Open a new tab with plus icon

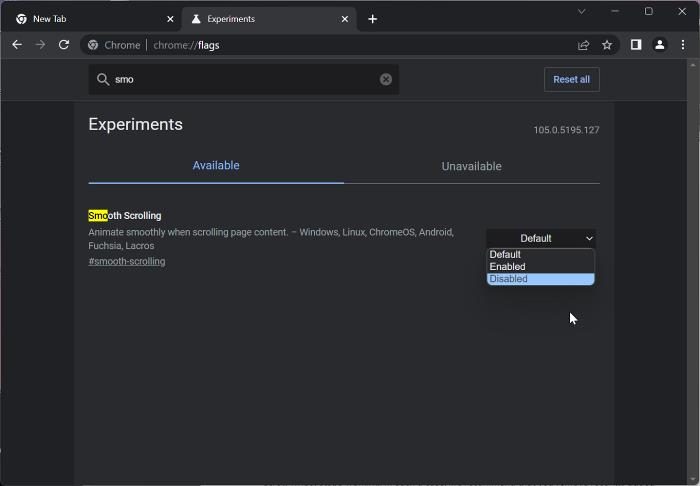tap(372, 19)
